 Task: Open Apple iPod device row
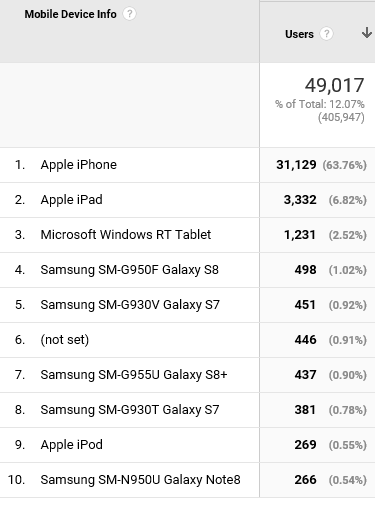pos(71,445)
